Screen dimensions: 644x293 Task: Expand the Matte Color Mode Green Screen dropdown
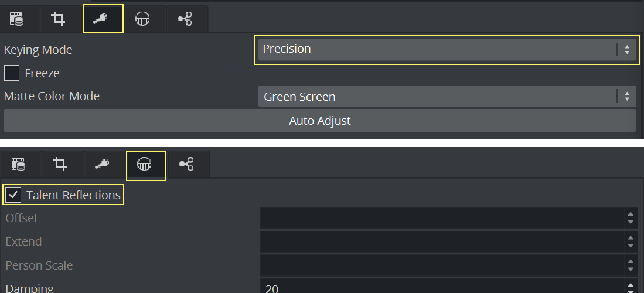tap(445, 97)
